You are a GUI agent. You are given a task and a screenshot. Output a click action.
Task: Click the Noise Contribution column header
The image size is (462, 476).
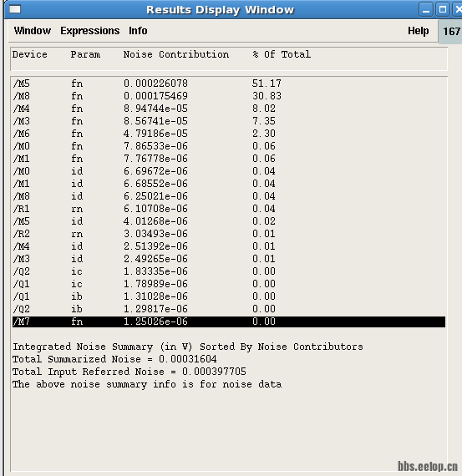tap(176, 54)
